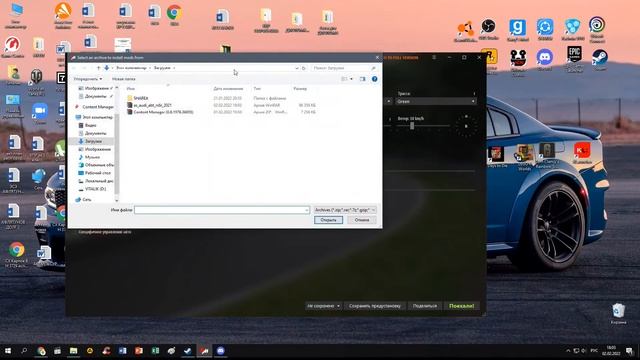Select the Этот компьютер breadcrumb in address bar
This screenshot has height=360, width=640.
point(131,68)
